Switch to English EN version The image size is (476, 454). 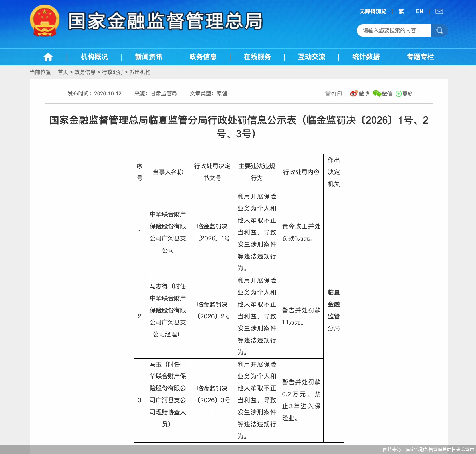tap(419, 11)
